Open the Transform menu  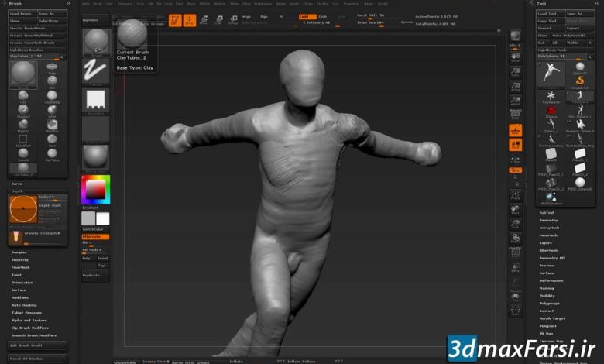(x=351, y=3)
